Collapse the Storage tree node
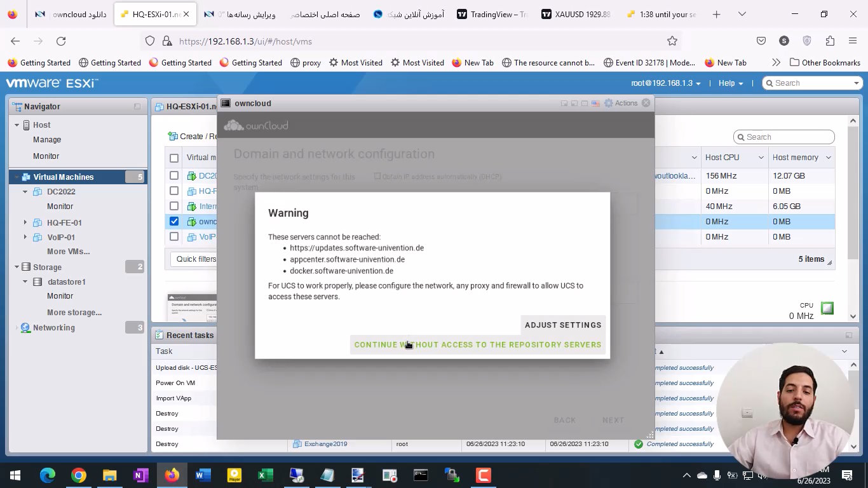Screen dimensions: 868x488 pos(17,267)
